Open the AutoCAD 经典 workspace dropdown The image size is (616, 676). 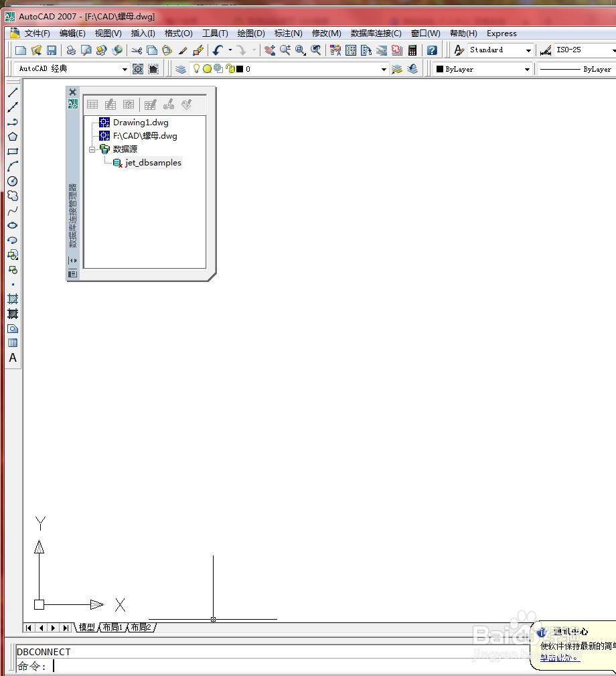tap(125, 69)
